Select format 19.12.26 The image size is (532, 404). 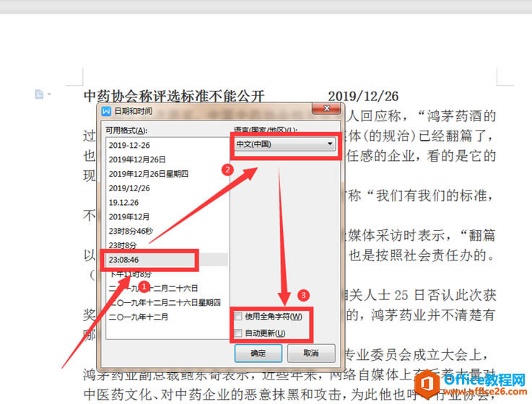[167, 203]
